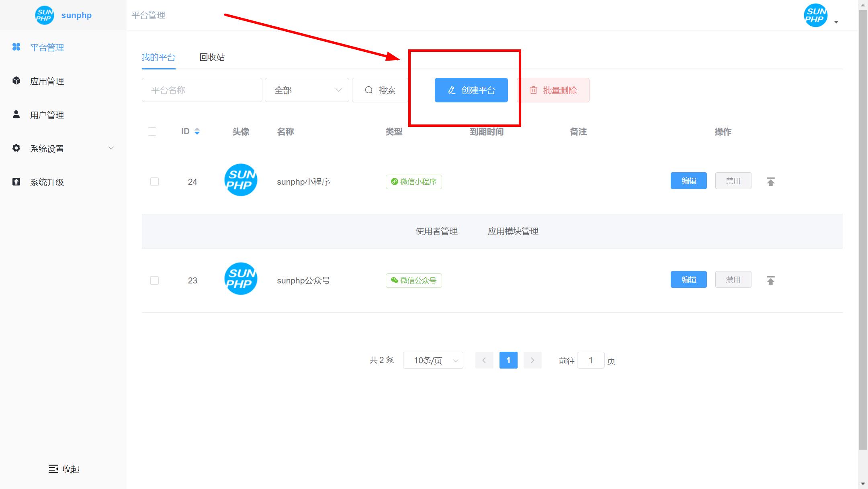Click the ID value 23

click(x=192, y=280)
